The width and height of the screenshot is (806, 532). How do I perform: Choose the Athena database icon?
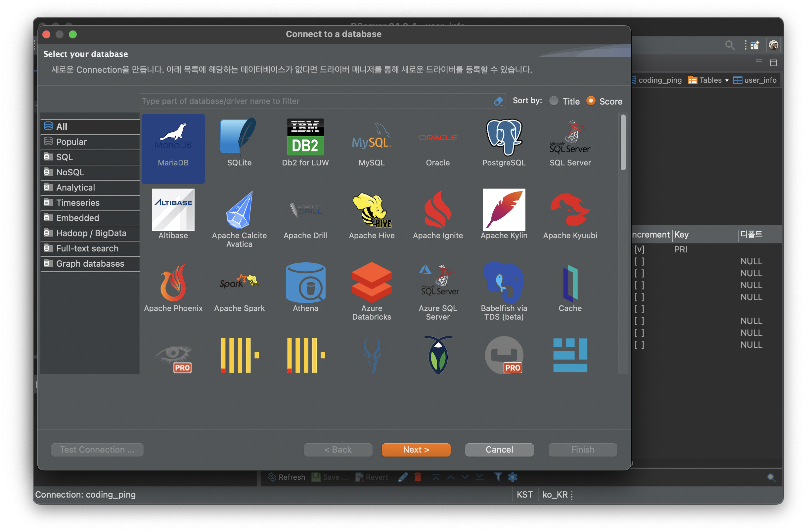(305, 287)
